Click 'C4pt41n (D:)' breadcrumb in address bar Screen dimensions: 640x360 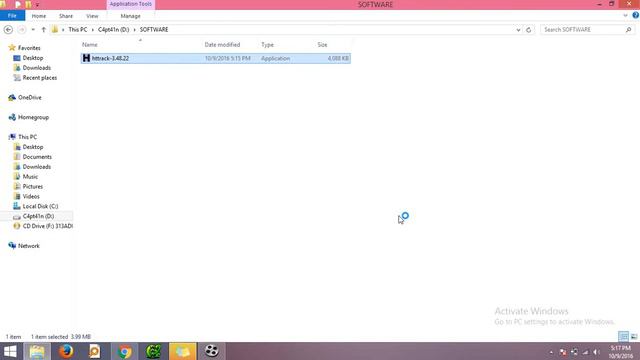click(113, 30)
